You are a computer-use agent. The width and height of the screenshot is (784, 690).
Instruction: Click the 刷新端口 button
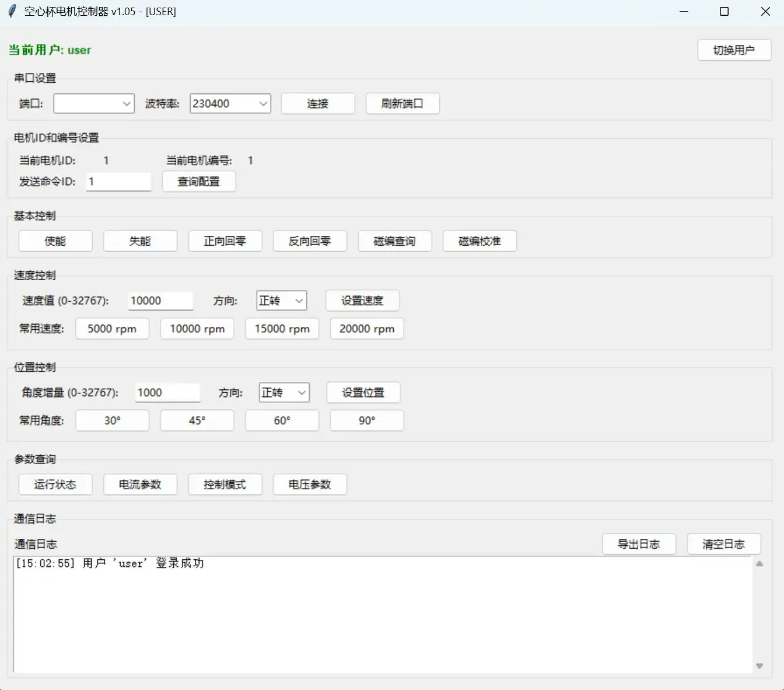402,103
